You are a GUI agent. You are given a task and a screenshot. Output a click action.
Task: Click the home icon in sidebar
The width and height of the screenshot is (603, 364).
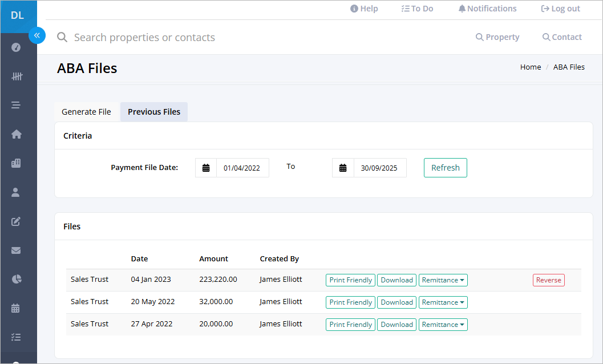pos(16,134)
